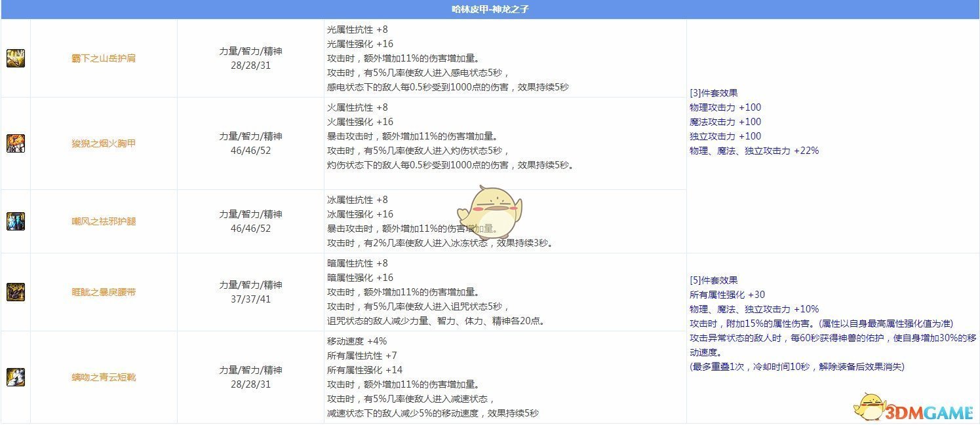Open the 霸下之山岳护肩 item link

click(x=104, y=58)
